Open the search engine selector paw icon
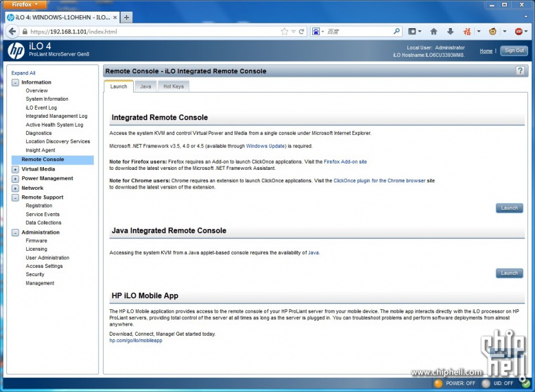 pos(316,32)
